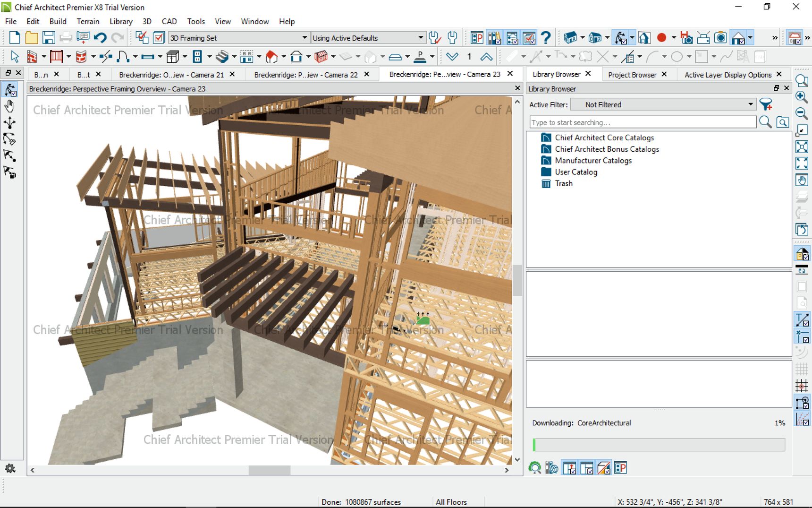Go down one floor with the down chevron
Screen dimensions: 812x508
(x=452, y=57)
